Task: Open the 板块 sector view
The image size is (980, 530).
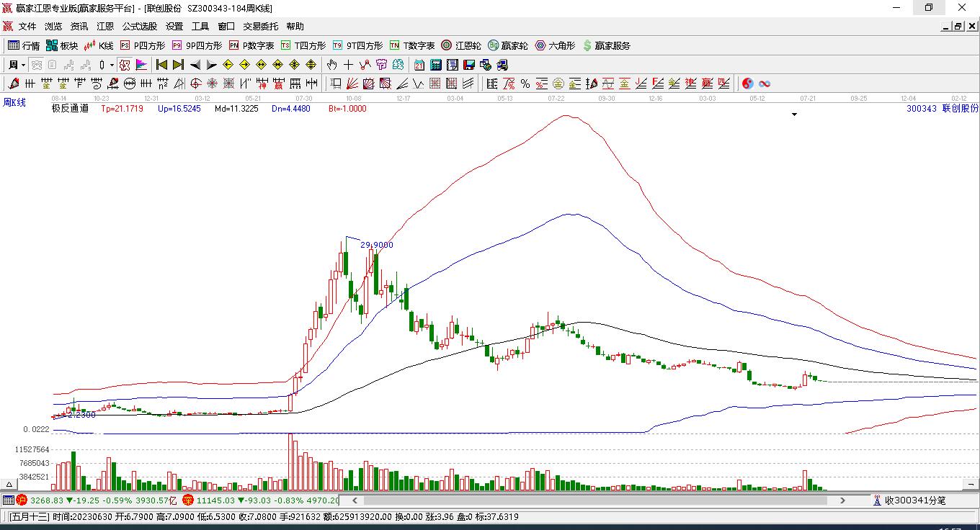Action: pyautogui.click(x=62, y=45)
